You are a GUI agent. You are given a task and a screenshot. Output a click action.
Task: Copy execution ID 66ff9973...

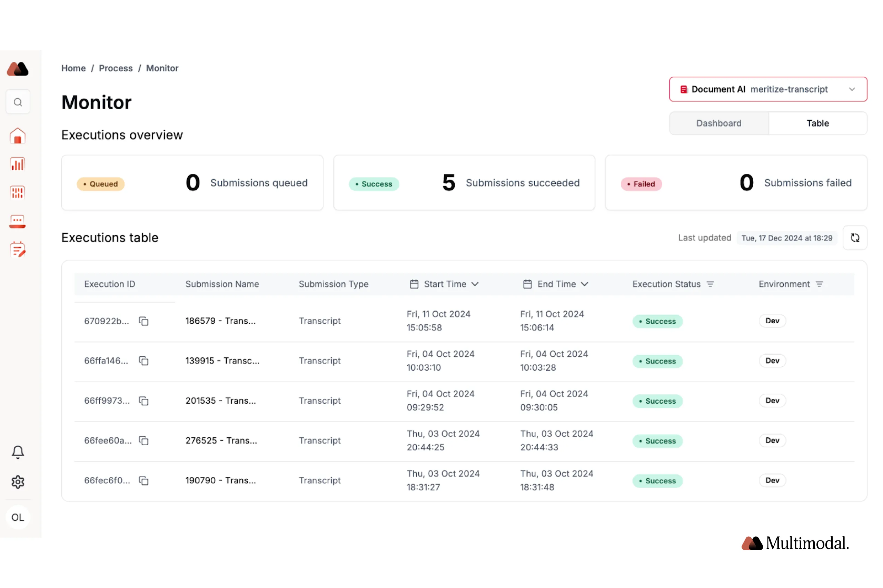pos(144,401)
